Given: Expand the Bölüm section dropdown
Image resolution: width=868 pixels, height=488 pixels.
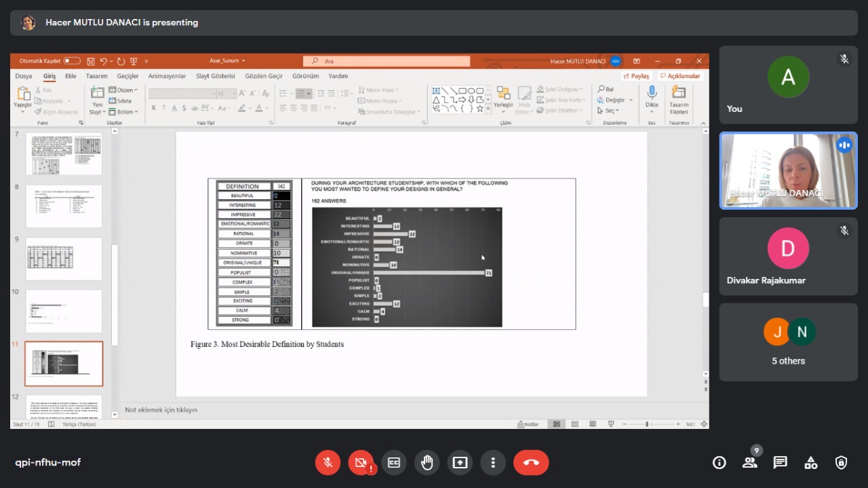Looking at the screenshot, I should tap(123, 112).
